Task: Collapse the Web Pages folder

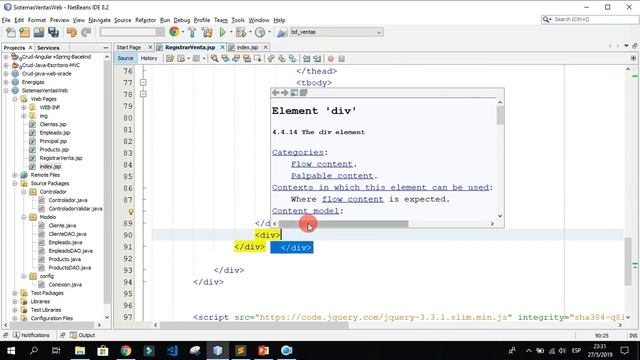Action: coord(15,99)
